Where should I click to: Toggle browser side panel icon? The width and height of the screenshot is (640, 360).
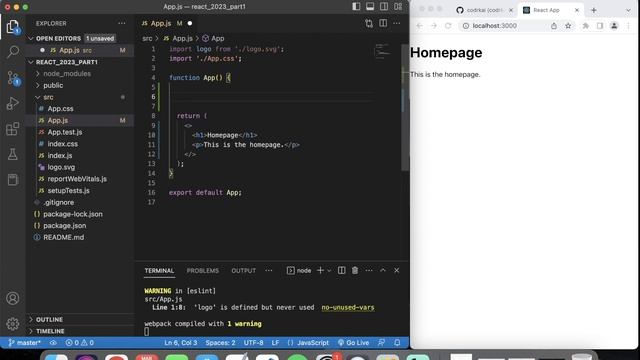(600, 26)
